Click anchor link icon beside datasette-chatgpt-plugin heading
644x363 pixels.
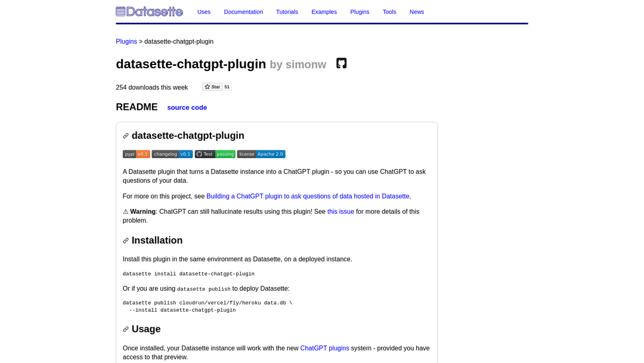(126, 136)
